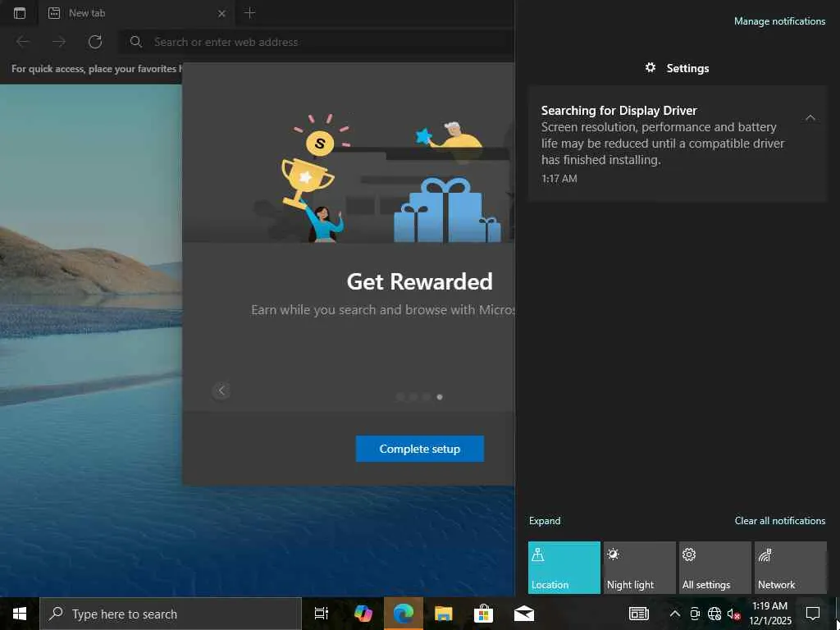
Task: Click Expand to show more quick actions
Action: 545,521
